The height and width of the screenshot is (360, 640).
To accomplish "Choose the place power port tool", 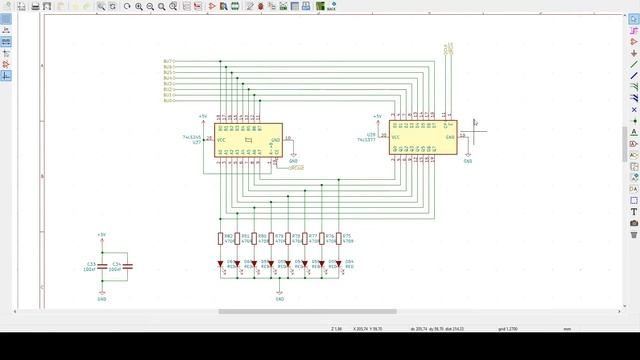I will click(633, 53).
